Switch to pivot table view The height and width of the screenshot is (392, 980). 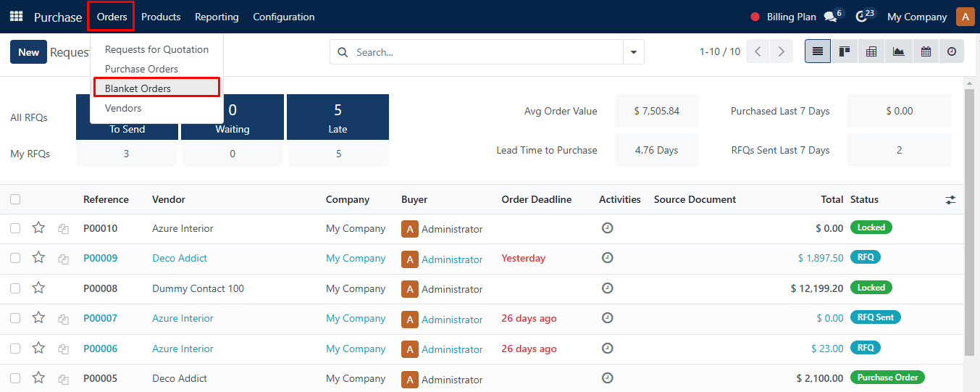(x=871, y=51)
